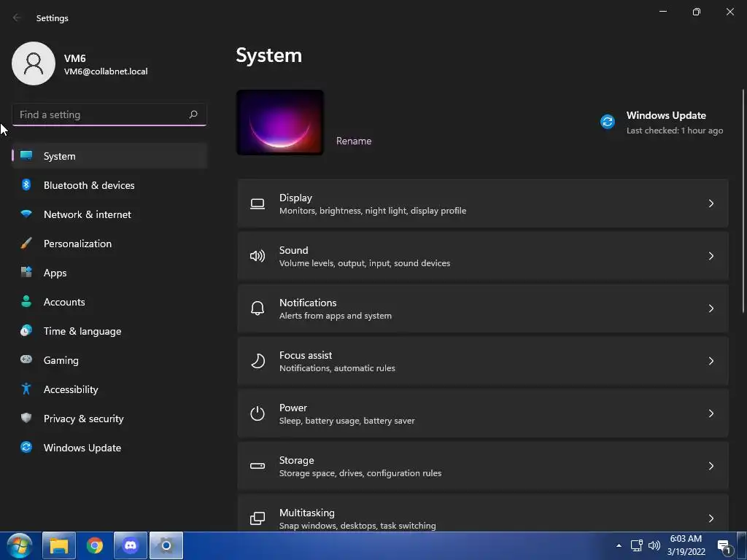Click the taskbar volume speaker icon
Screen dimensions: 747x560
654,545
